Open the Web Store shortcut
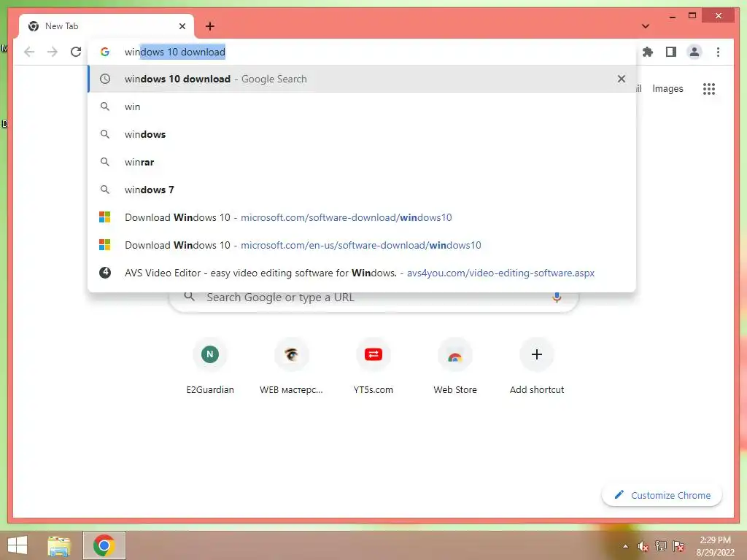This screenshot has width=747, height=560. [x=455, y=366]
